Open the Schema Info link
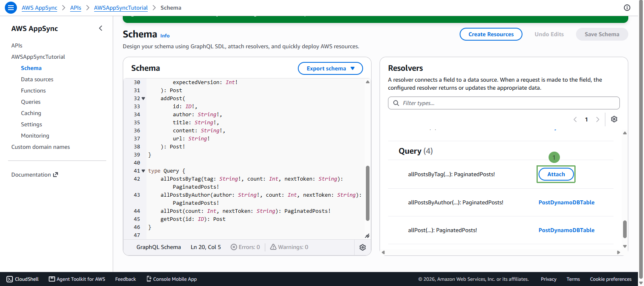Viewport: 644px width, 286px height. click(x=165, y=36)
